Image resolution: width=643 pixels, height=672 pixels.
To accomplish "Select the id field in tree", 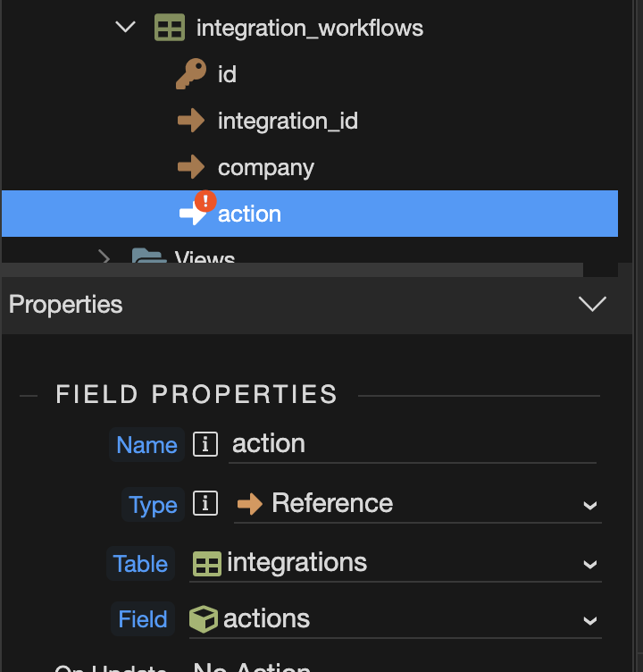I will tap(227, 75).
